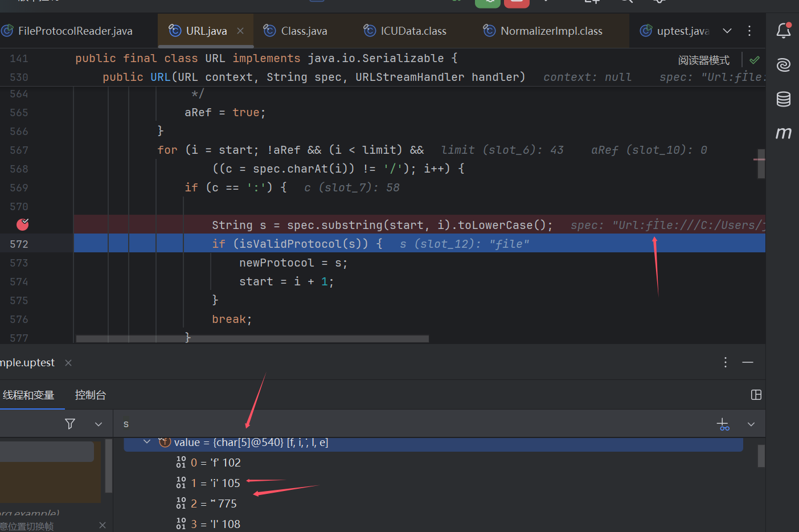Minimize the debug tool window
Screen dimensions: 799x532
[x=748, y=362]
